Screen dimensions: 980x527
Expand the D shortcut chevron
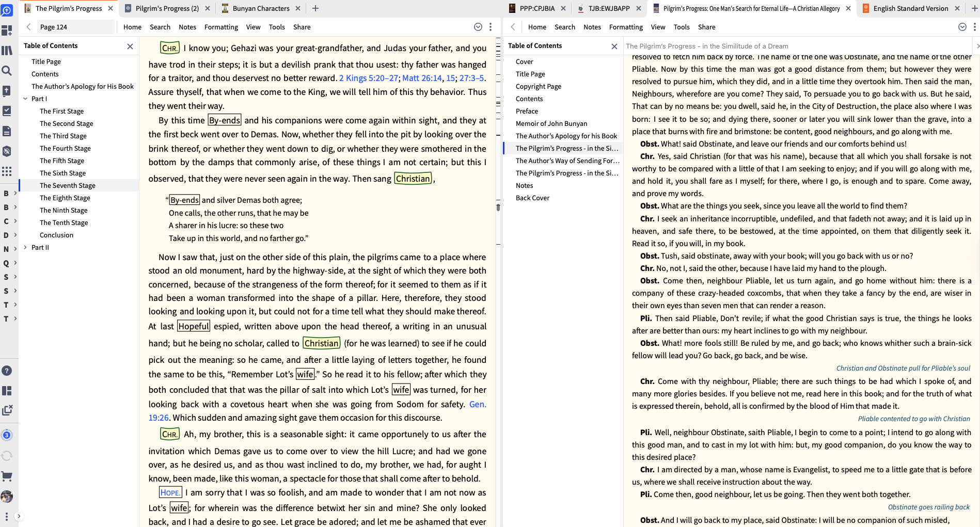click(x=15, y=235)
